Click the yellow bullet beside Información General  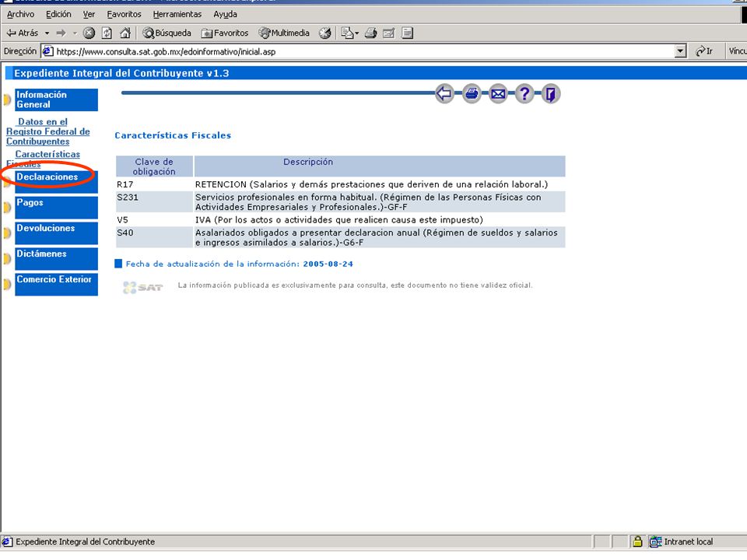point(7,100)
